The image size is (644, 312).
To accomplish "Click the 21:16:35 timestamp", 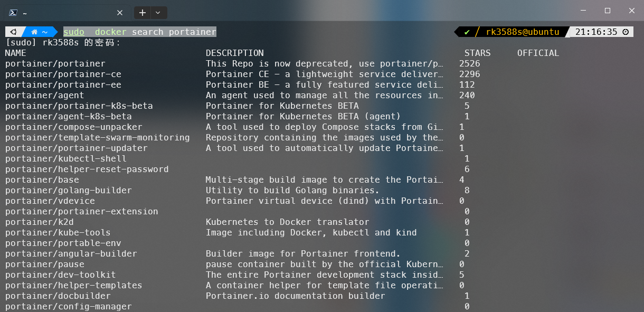I will click(x=596, y=32).
